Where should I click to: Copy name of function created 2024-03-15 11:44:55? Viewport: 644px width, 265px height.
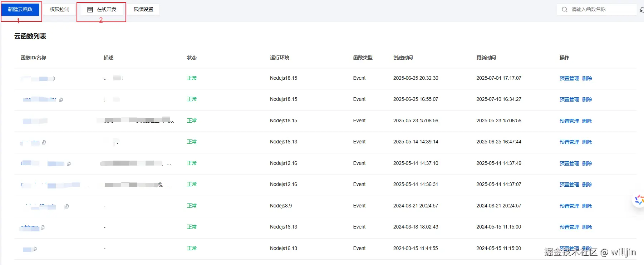pyautogui.click(x=35, y=249)
